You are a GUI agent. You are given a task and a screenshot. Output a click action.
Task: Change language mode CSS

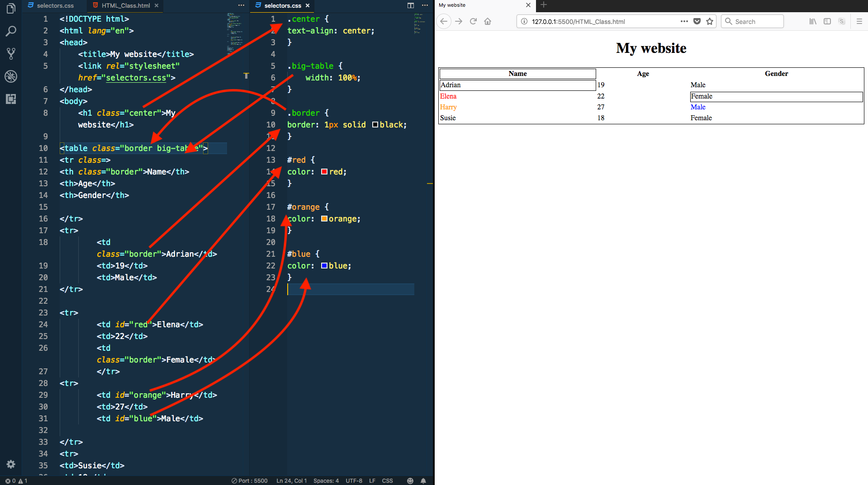click(388, 481)
